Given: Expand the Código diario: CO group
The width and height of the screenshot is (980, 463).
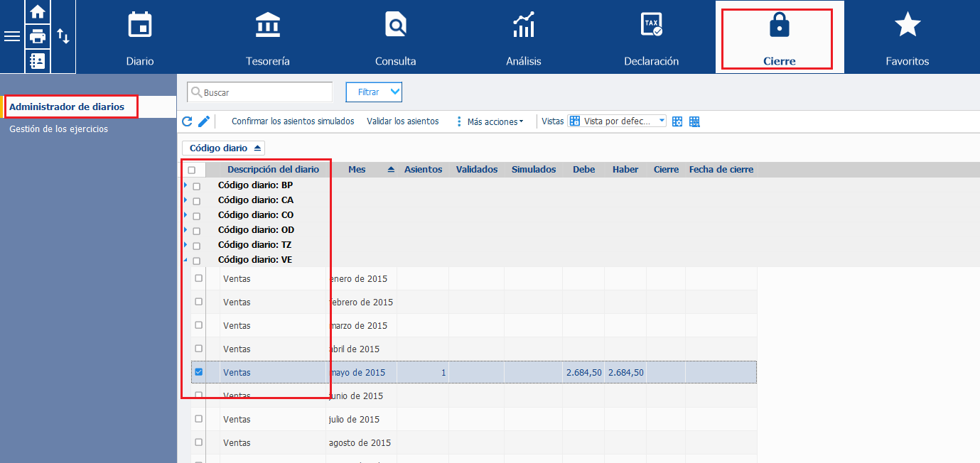Looking at the screenshot, I should coord(185,214).
